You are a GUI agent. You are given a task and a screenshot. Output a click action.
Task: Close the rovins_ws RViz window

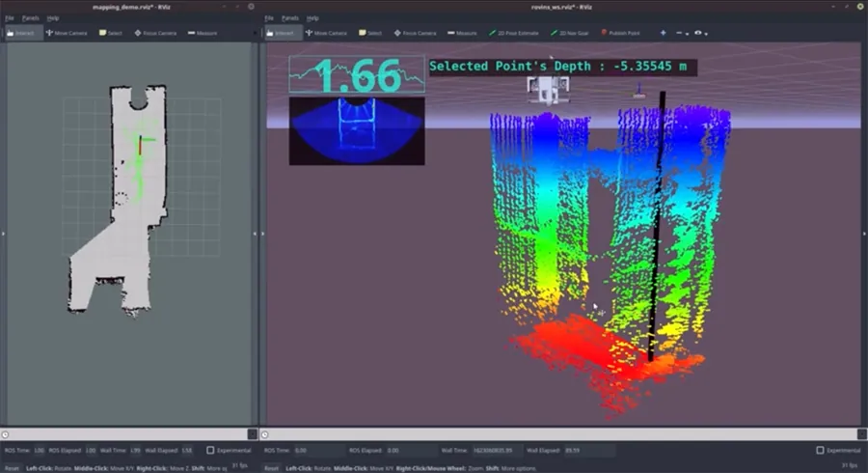(x=860, y=7)
